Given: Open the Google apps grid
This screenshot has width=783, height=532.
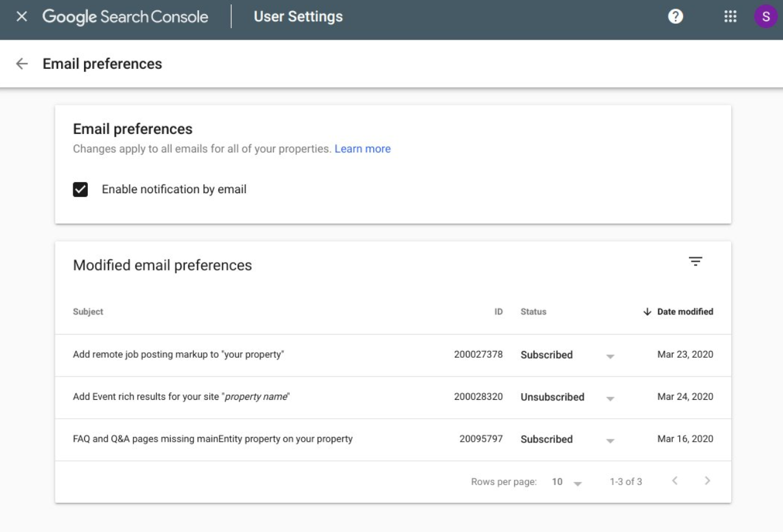Looking at the screenshot, I should 730,16.
